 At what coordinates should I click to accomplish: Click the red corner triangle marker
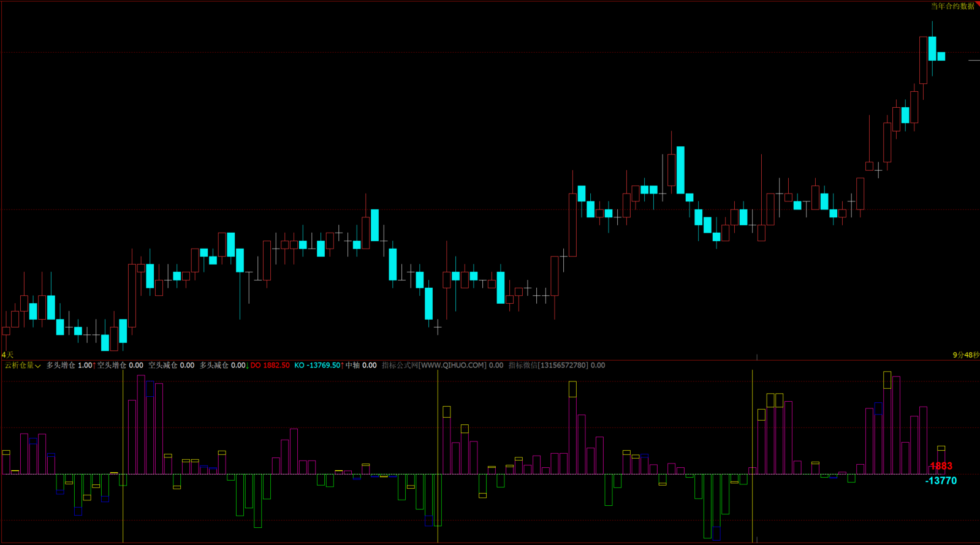977,3
